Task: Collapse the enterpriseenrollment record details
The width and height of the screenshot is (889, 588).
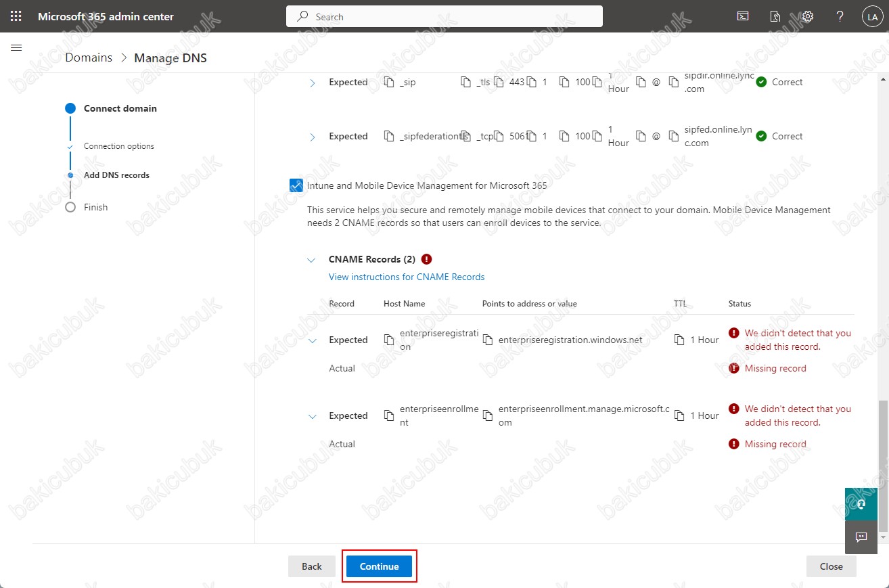Action: coord(312,416)
